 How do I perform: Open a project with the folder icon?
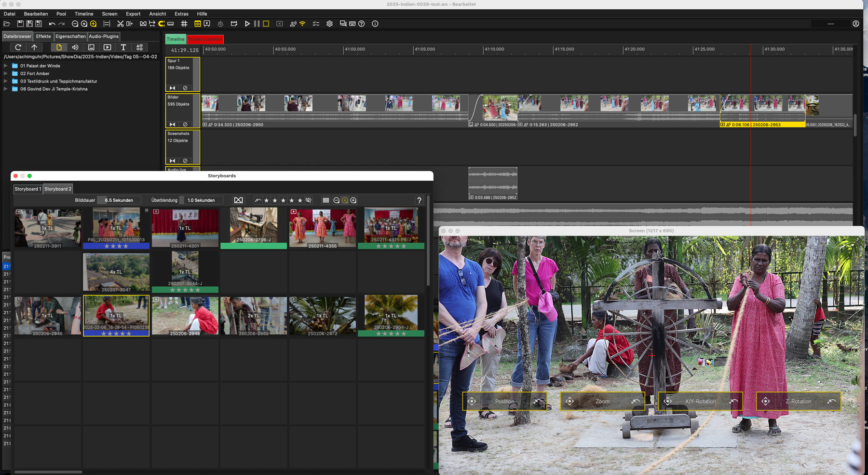(7, 24)
